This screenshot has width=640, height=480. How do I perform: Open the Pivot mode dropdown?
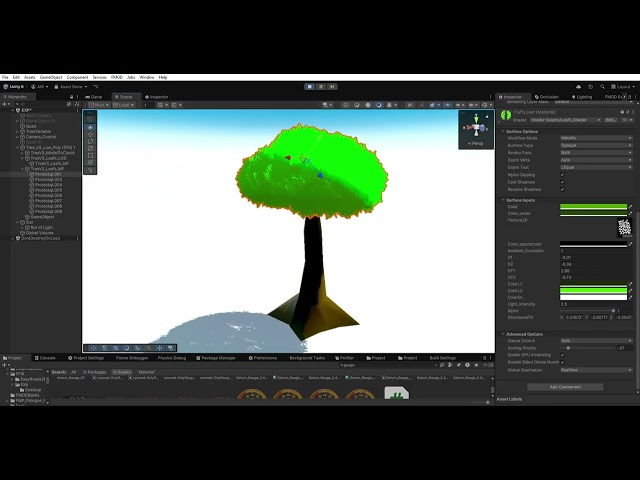[99, 105]
